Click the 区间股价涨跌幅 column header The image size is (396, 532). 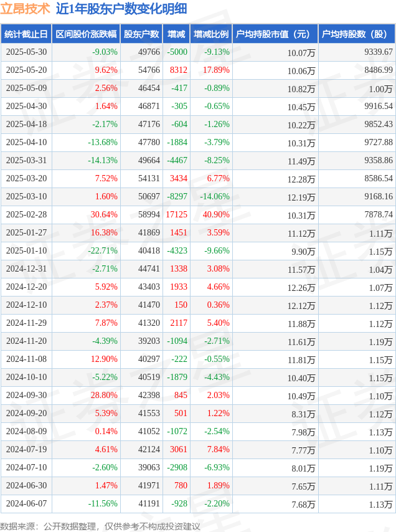[x=86, y=34]
